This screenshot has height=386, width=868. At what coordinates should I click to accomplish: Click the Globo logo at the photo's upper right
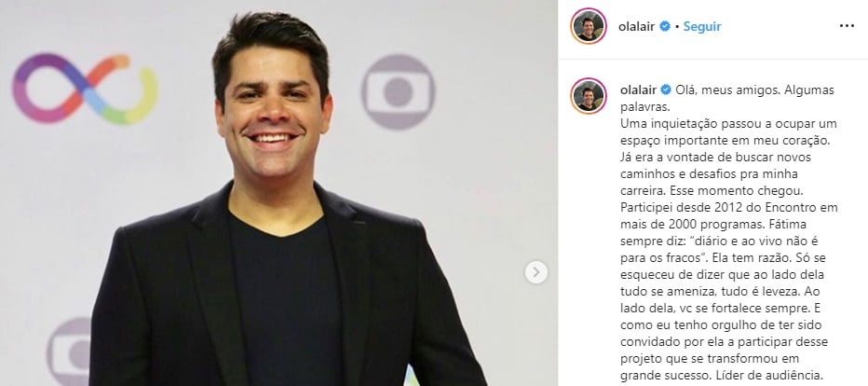point(398,92)
